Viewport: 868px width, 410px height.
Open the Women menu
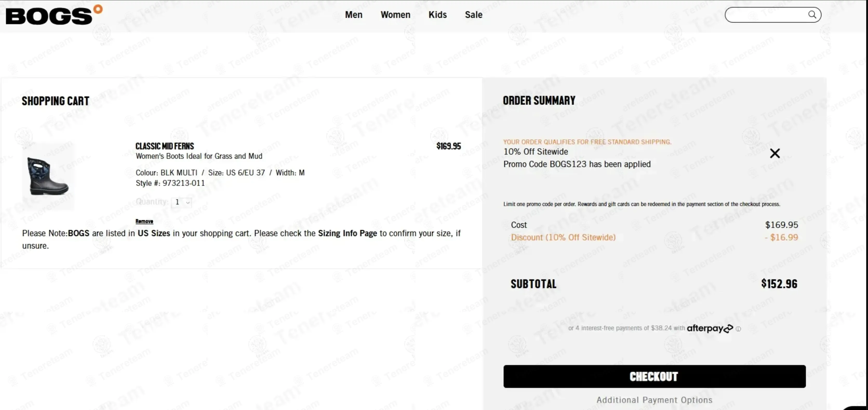(x=395, y=15)
